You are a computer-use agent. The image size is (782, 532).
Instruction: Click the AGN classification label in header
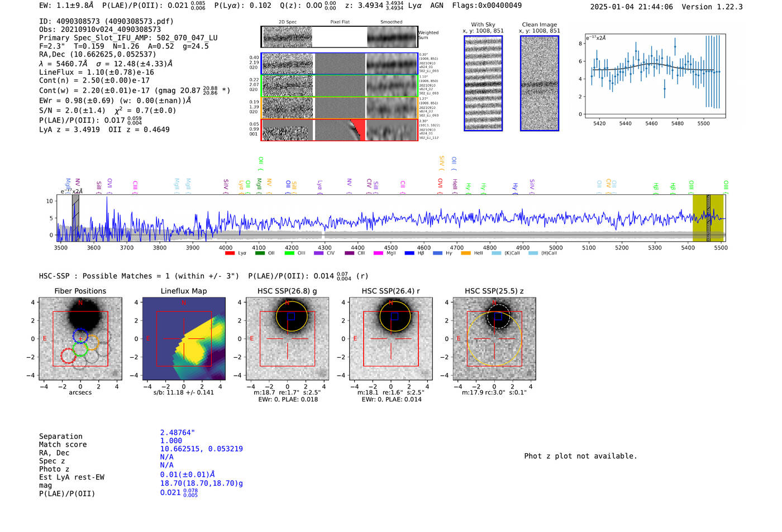point(437,6)
